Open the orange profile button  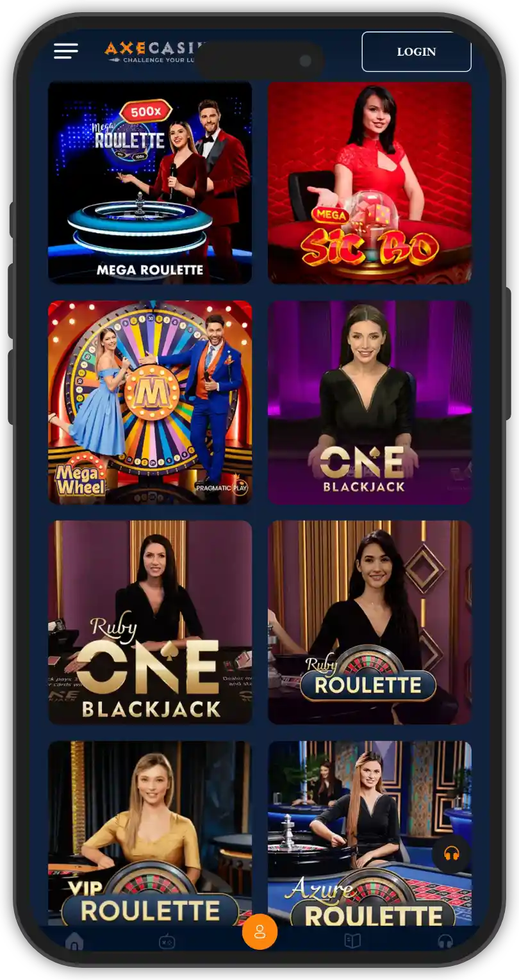259,932
